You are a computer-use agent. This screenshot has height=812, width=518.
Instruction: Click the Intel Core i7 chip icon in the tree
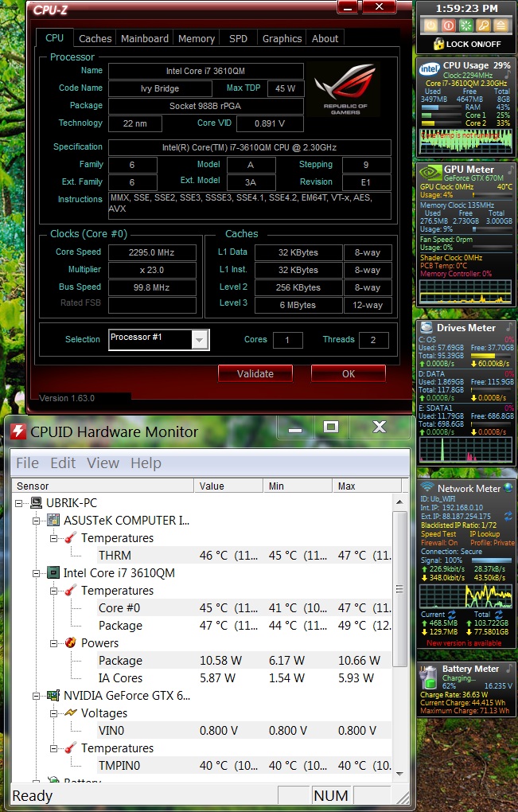click(x=53, y=572)
